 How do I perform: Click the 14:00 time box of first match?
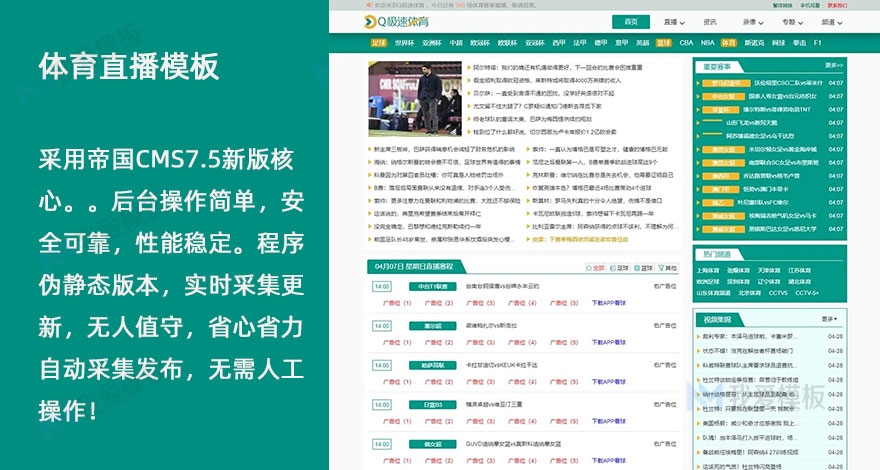pos(382,287)
